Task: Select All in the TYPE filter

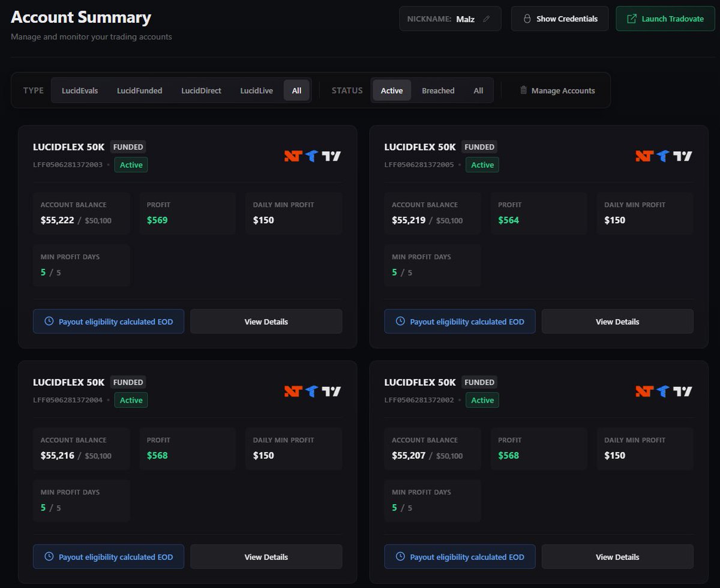Action: (x=296, y=91)
